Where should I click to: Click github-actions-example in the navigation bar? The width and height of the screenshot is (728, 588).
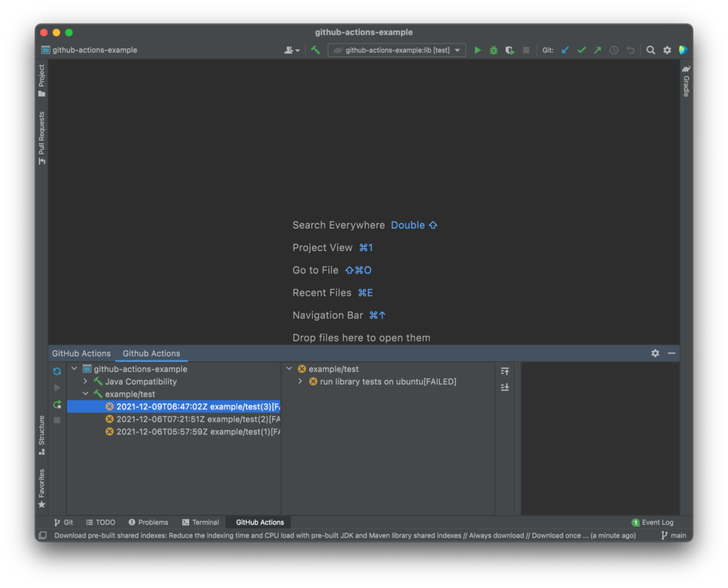90,50
